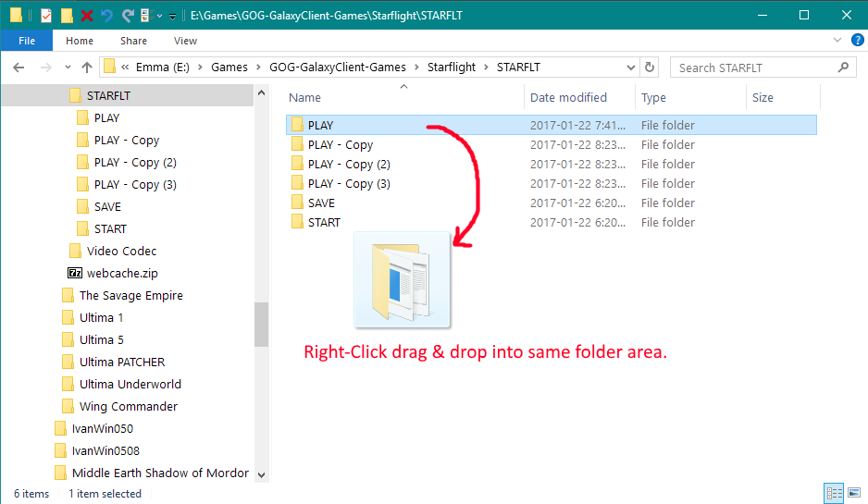Open the address bar history dropdown
The height and width of the screenshot is (504, 868).
(x=630, y=68)
